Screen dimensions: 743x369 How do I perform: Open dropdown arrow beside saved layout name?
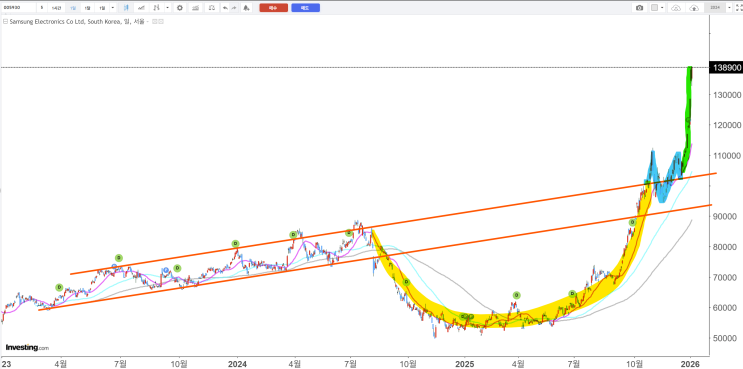click(729, 8)
